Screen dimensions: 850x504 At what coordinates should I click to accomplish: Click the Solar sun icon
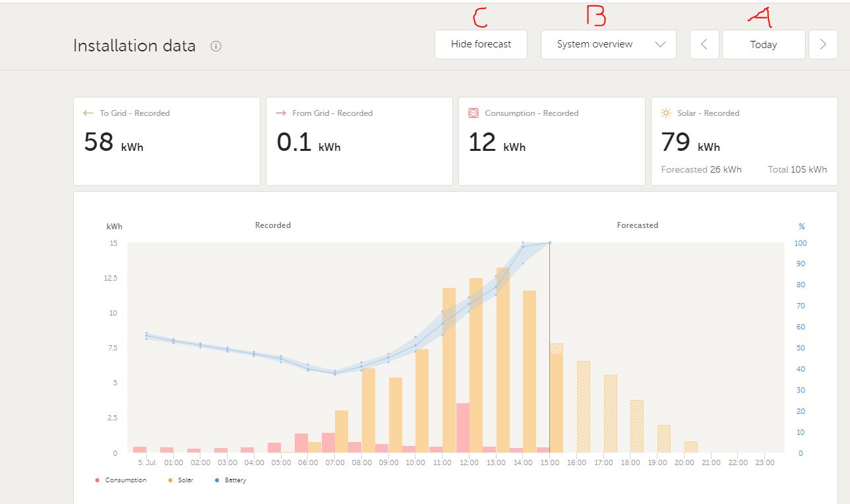pyautogui.click(x=666, y=113)
